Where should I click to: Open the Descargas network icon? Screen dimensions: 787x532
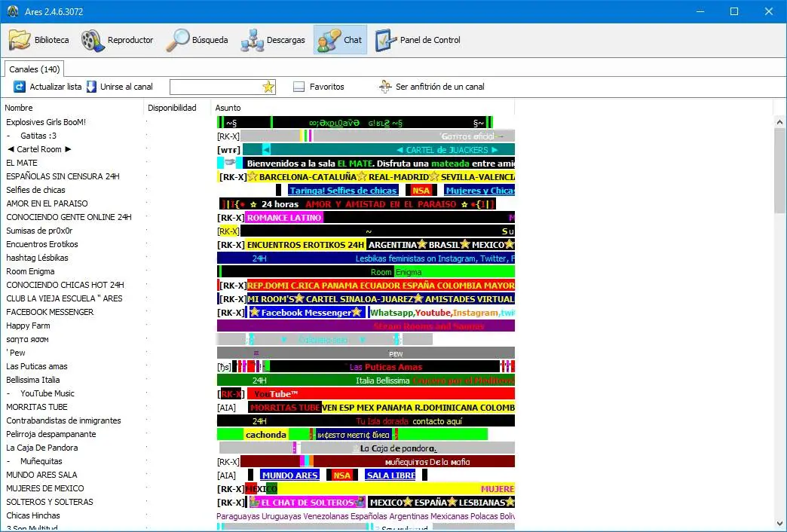253,40
